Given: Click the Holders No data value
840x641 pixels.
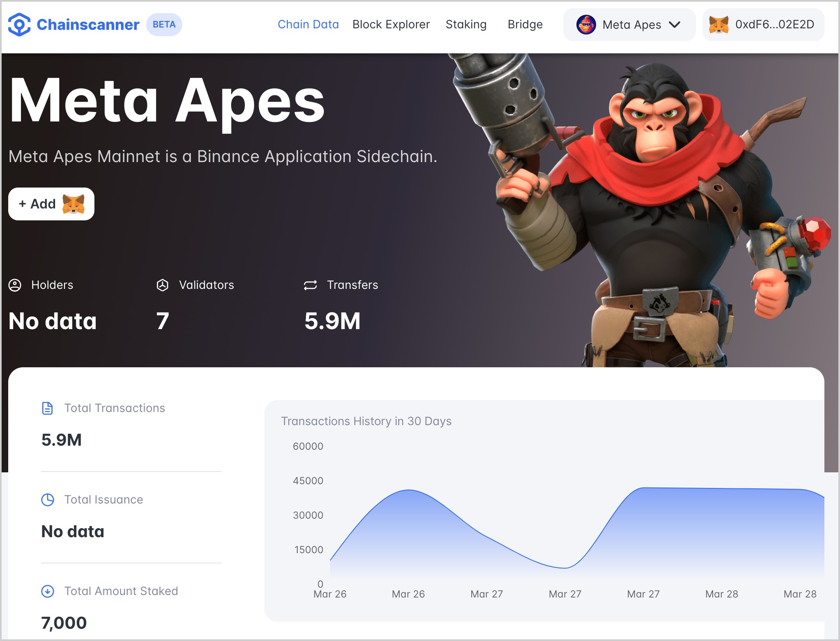Looking at the screenshot, I should pos(53,321).
